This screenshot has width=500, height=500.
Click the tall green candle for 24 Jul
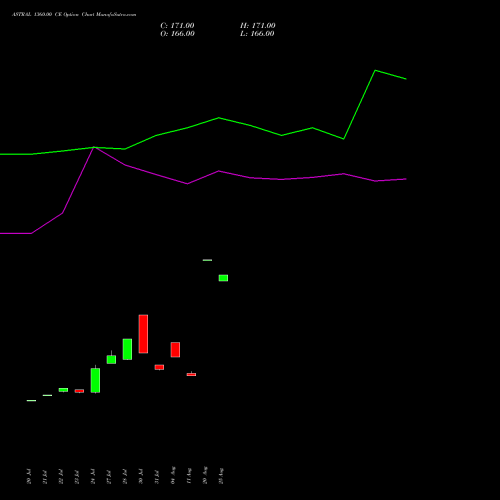(x=95, y=380)
